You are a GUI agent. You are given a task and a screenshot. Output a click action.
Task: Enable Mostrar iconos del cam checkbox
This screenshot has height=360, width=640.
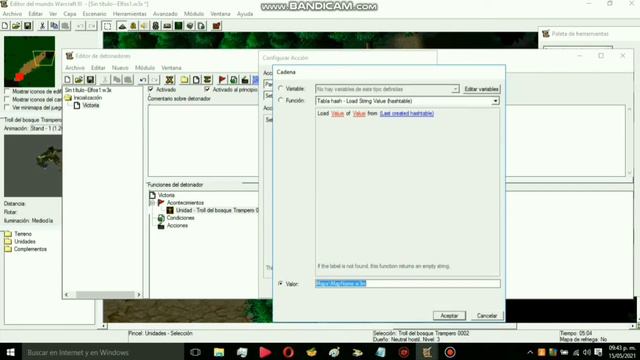coord(7,100)
